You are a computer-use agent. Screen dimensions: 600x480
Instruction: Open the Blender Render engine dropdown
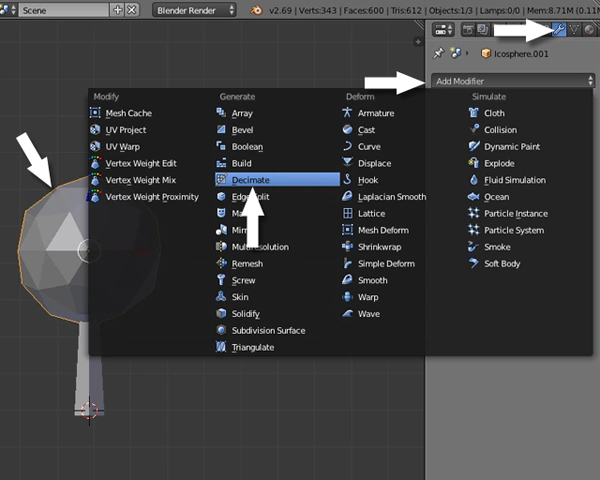click(194, 10)
